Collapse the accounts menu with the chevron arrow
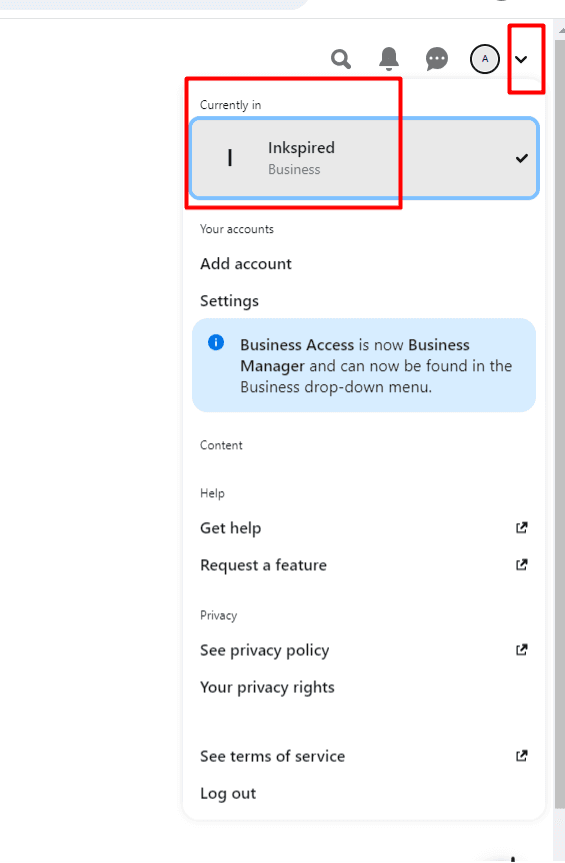 (521, 59)
